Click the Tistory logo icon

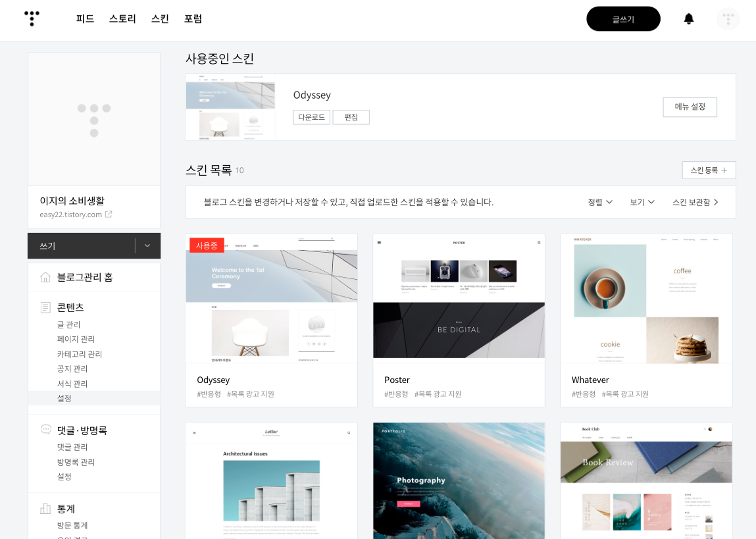pos(32,18)
